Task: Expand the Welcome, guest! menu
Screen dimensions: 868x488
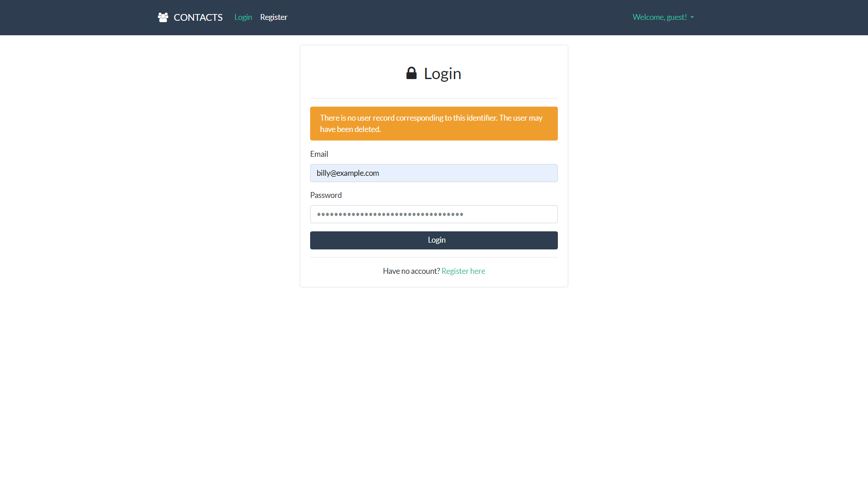Action: coord(660,17)
